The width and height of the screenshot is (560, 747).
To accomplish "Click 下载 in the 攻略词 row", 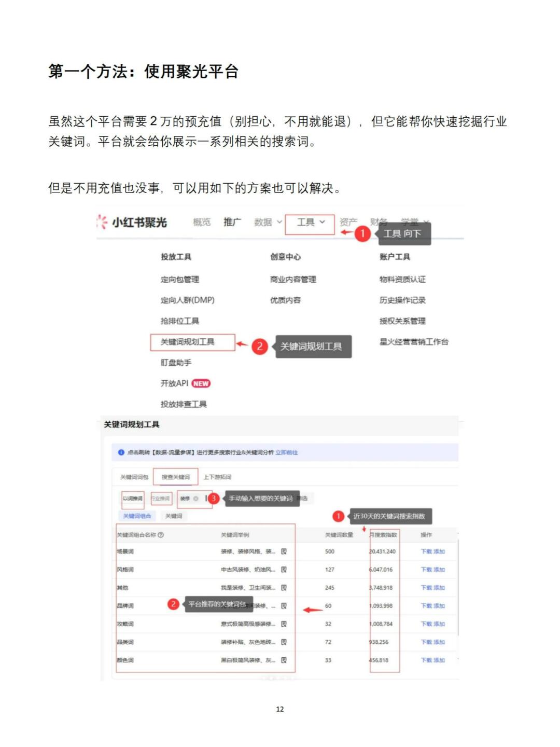I will 426,624.
